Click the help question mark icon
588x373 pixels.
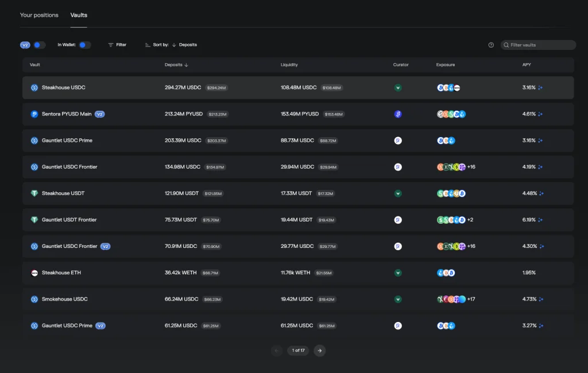click(491, 45)
